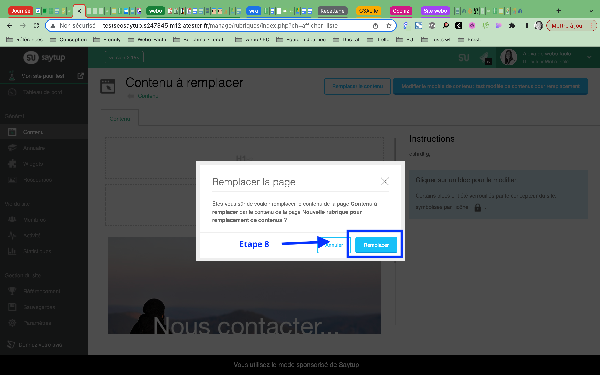Screen dimensions: 600x375
Task: Open the Contenu tab of the page
Action: [x=120, y=119]
